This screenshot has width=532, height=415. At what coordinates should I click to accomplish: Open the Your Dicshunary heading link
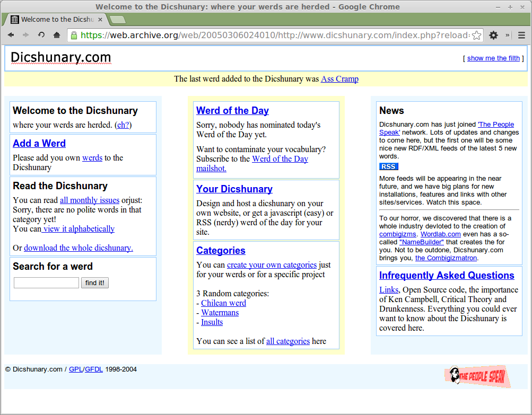(x=234, y=189)
